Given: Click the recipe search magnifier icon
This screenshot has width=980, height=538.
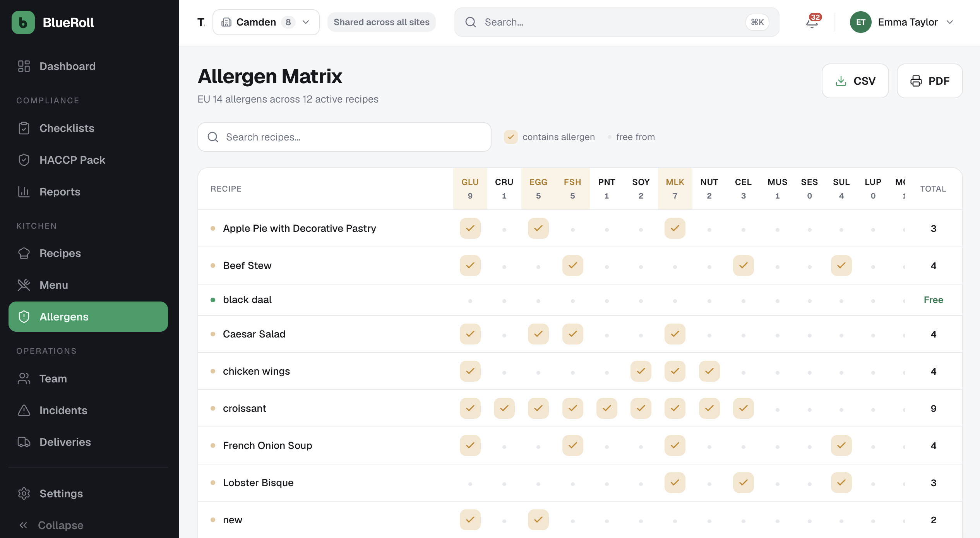Looking at the screenshot, I should 213,137.
